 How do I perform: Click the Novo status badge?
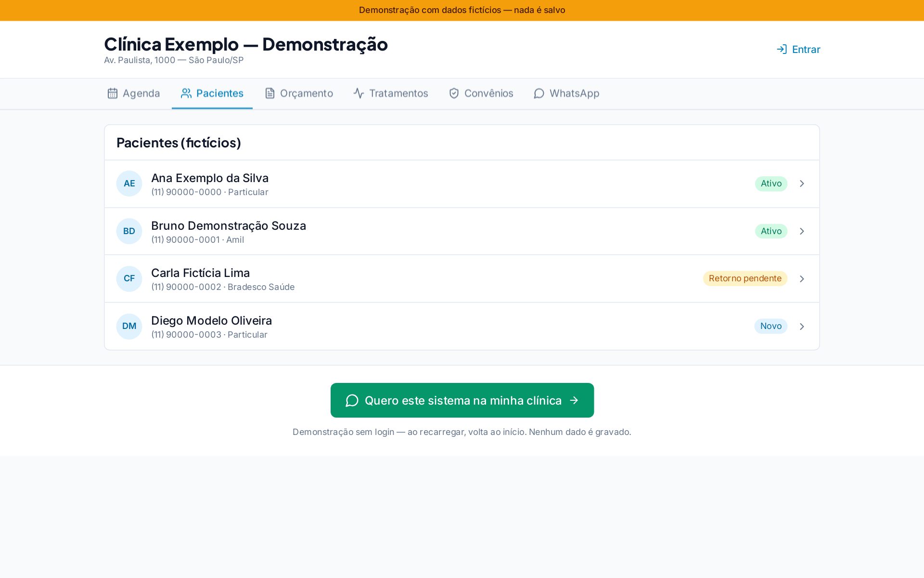(x=771, y=326)
